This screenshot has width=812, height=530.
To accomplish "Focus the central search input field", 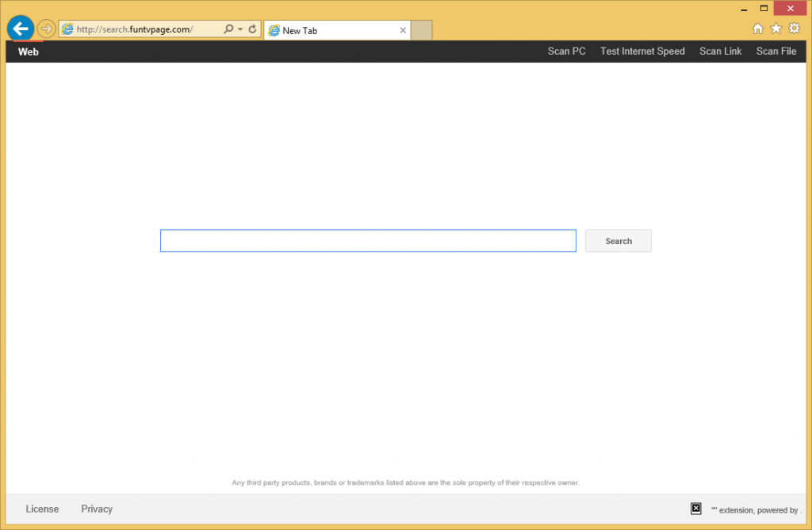I will (x=368, y=241).
